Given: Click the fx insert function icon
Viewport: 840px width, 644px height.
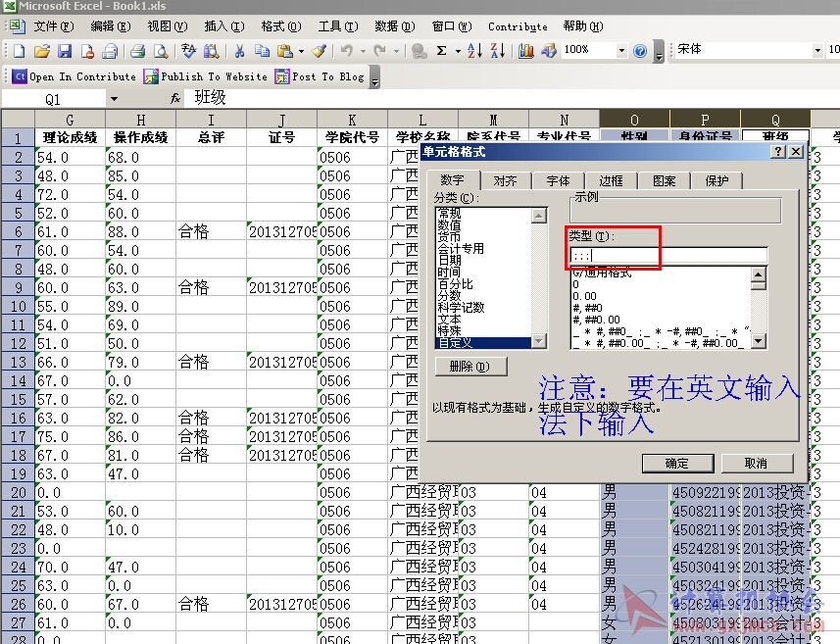Looking at the screenshot, I should 175,99.
